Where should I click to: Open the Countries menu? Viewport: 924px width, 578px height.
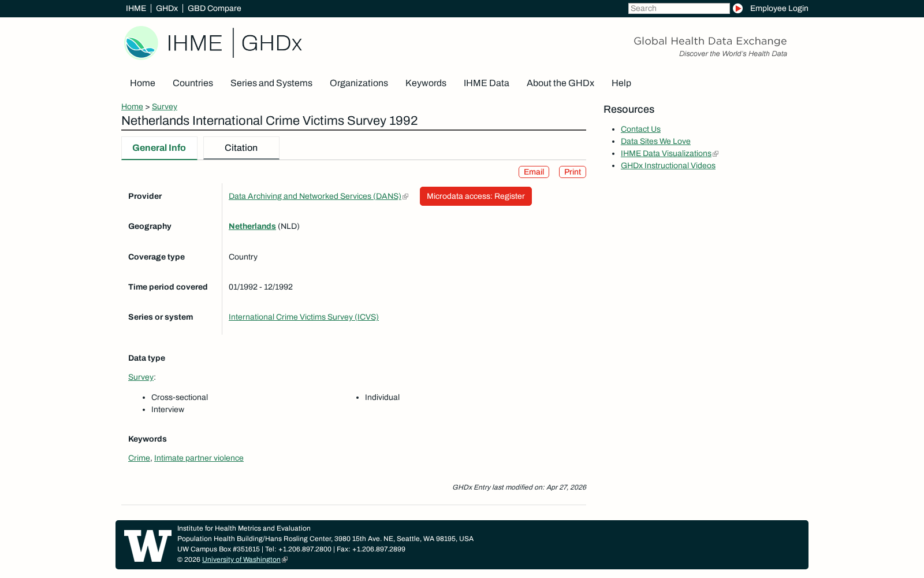[193, 83]
